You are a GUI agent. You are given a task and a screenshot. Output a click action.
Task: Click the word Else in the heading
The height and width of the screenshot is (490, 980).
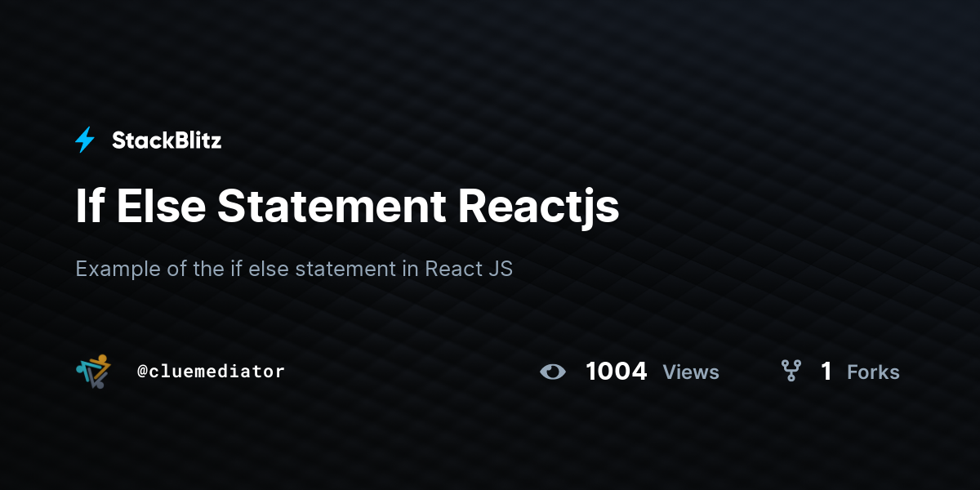[x=161, y=207]
